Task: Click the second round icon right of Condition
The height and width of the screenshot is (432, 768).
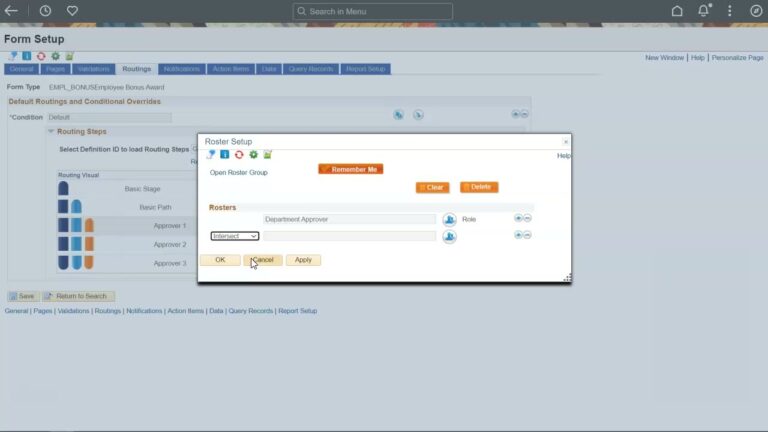Action: point(418,115)
